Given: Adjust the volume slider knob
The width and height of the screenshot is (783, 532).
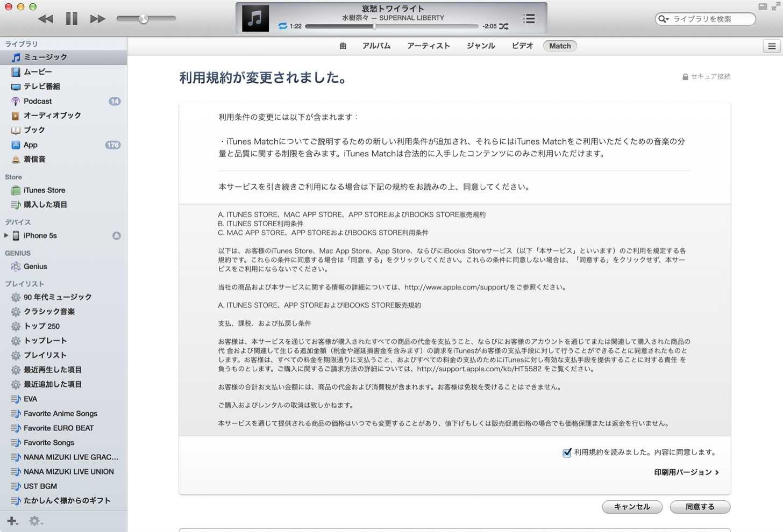Looking at the screenshot, I should tap(144, 19).
